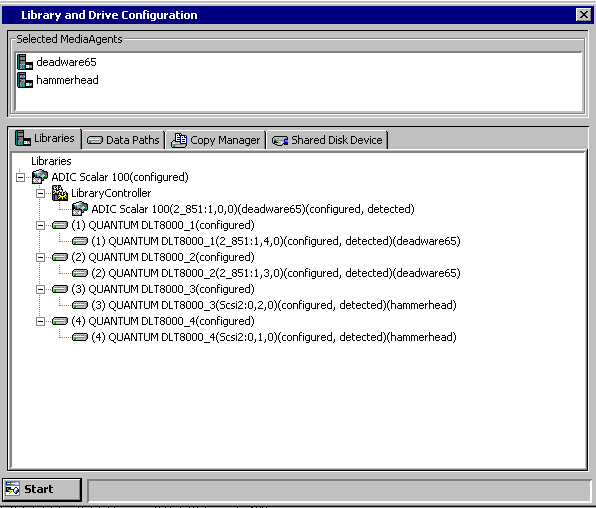Select the deadware65 MediaAgent name
Viewport: 596px width, 508px height.
[67, 62]
